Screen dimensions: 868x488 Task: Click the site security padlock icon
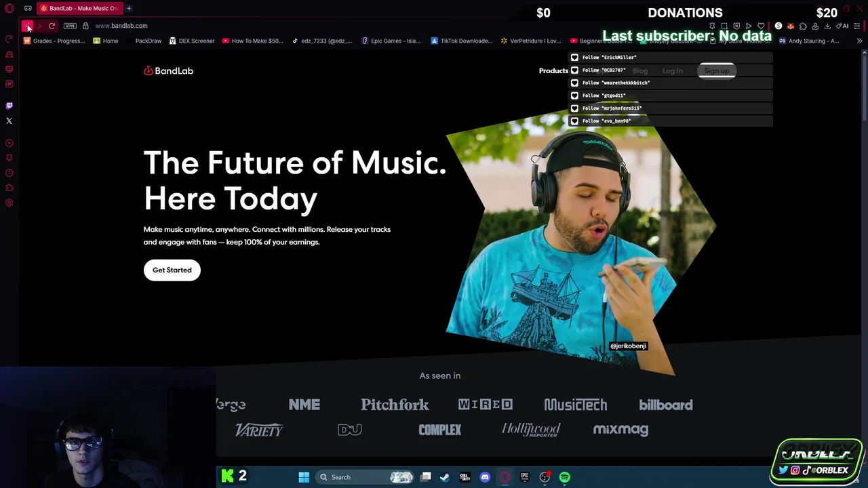(x=85, y=26)
